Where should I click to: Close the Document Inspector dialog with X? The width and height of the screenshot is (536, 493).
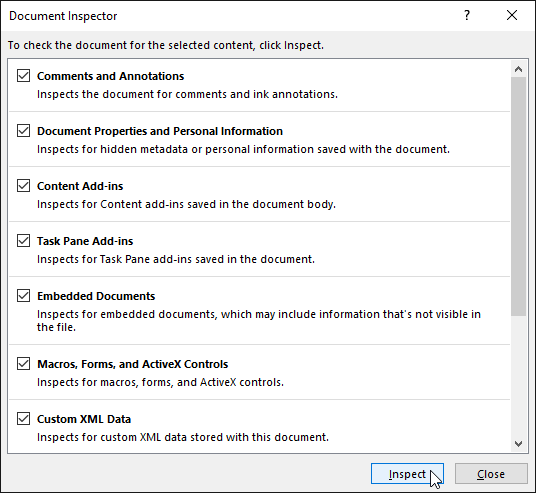click(512, 15)
